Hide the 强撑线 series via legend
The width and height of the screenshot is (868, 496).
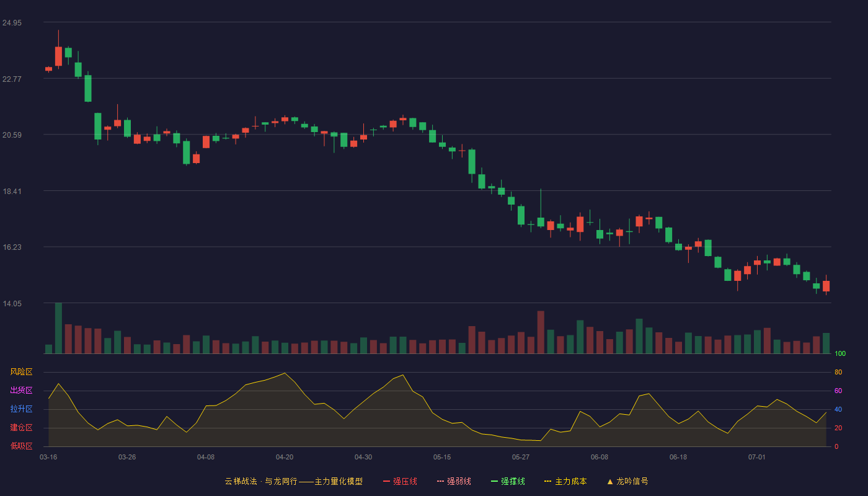[x=508, y=481]
